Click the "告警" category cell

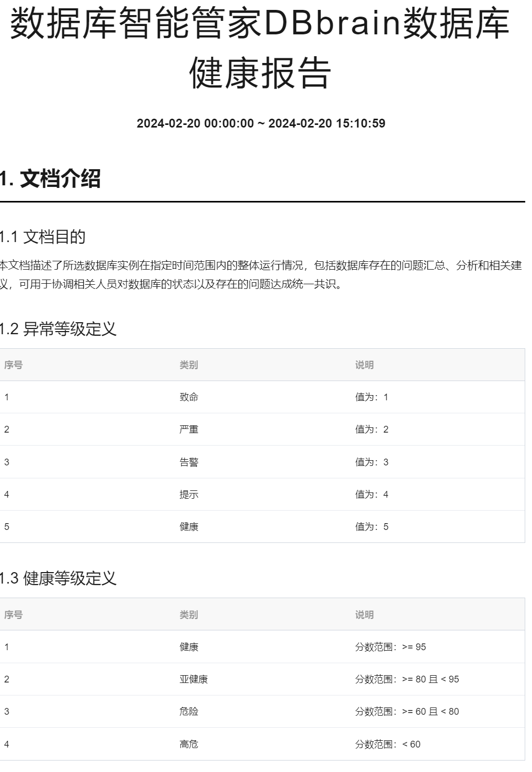tap(189, 462)
